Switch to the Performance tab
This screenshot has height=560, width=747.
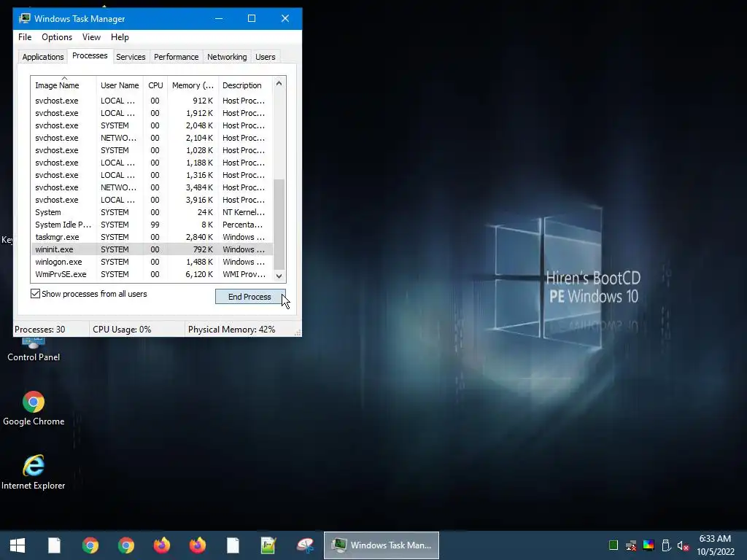tap(176, 57)
